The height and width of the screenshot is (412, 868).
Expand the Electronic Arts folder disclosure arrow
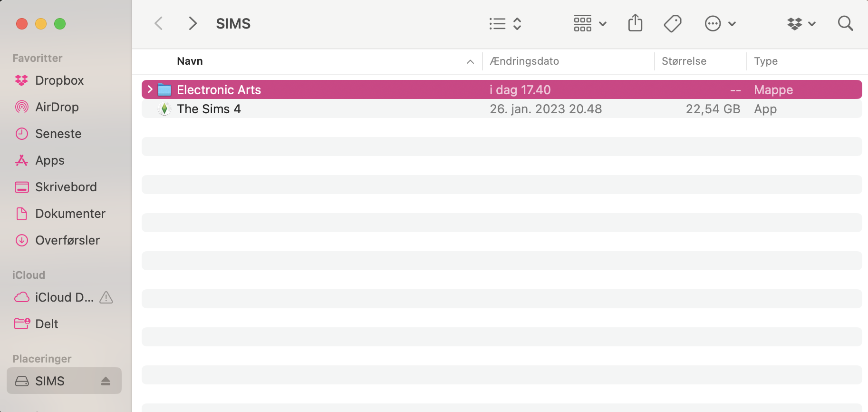coord(150,89)
